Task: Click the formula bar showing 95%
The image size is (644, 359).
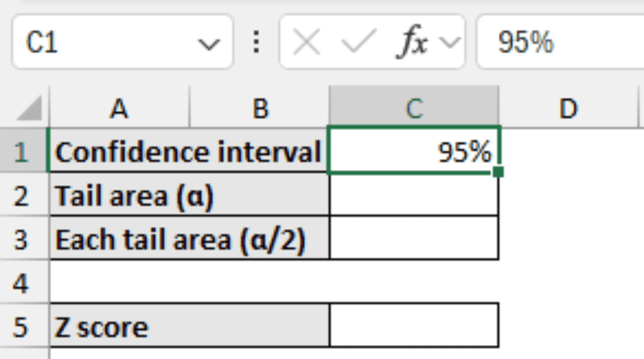Action: click(560, 42)
